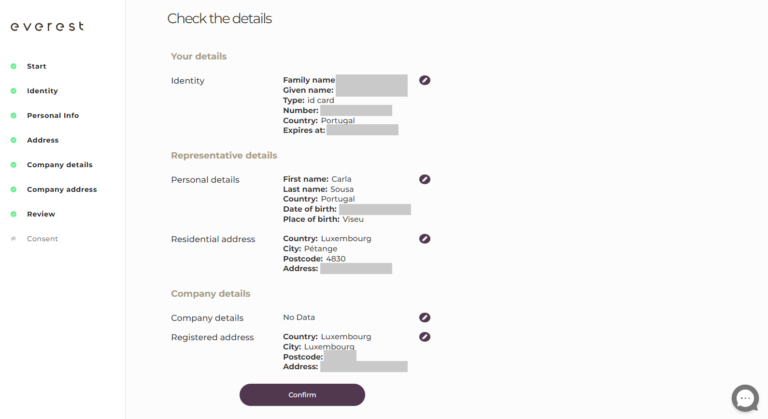Edit Registered address pencil icon
The width and height of the screenshot is (768, 419).
point(425,337)
